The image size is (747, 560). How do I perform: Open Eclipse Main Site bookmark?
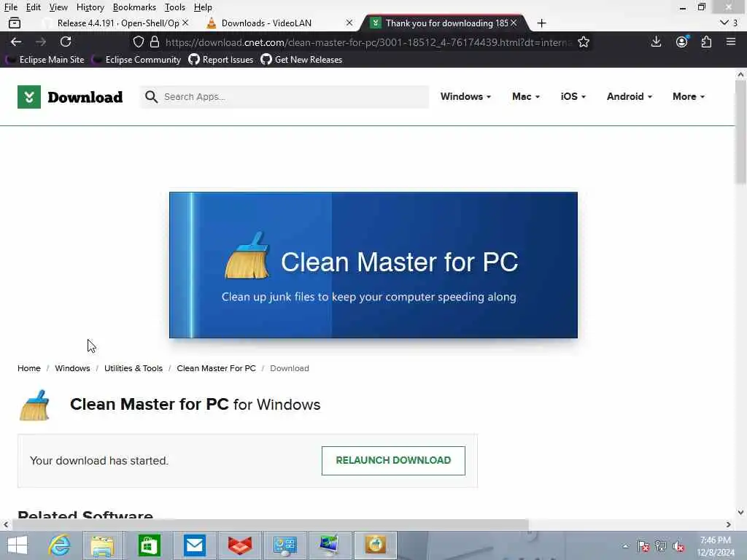[44, 60]
